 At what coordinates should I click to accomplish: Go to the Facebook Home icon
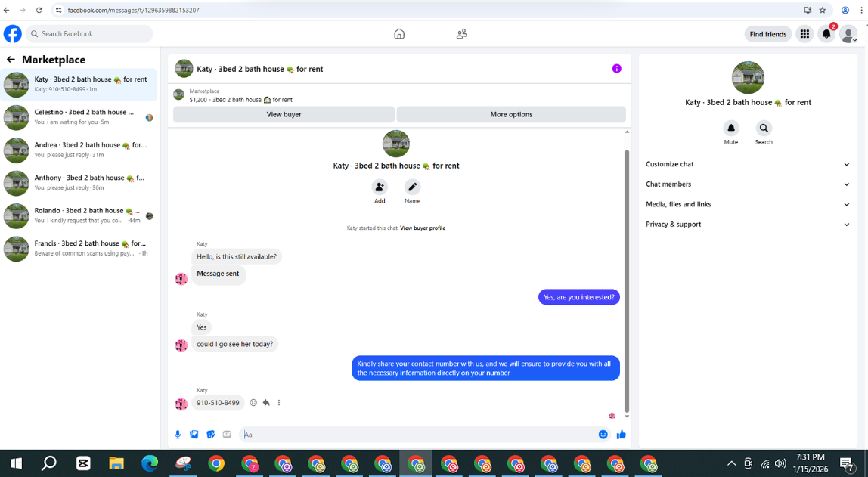pyautogui.click(x=399, y=34)
